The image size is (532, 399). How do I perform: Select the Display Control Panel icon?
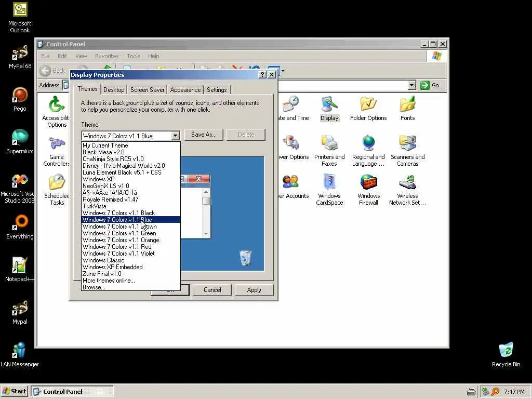(x=329, y=109)
